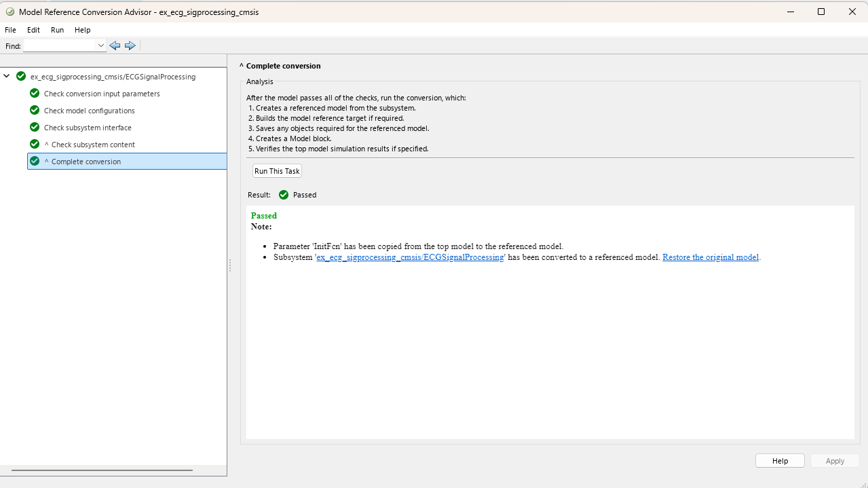Open the File menu
The width and height of the screenshot is (868, 488).
tap(10, 30)
